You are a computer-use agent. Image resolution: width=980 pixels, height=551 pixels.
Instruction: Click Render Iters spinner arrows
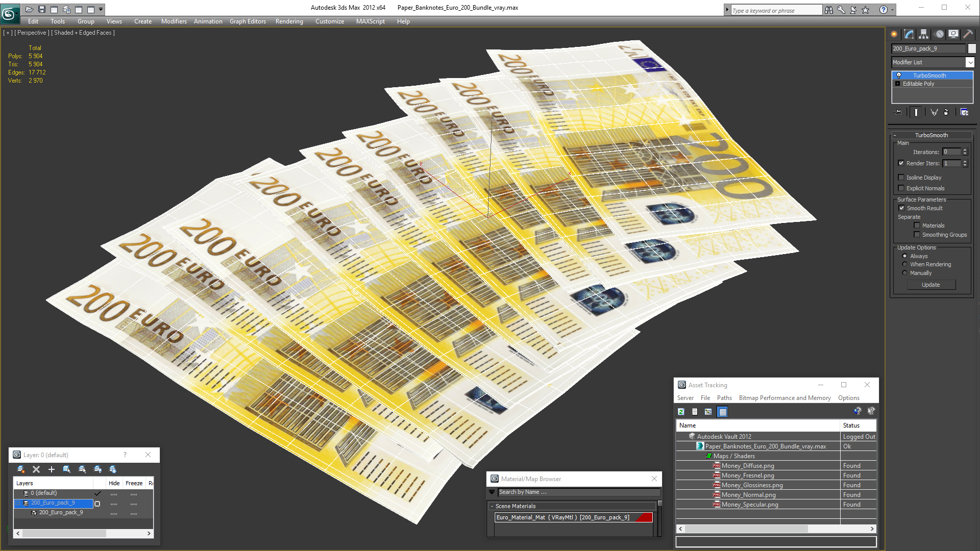coord(965,163)
